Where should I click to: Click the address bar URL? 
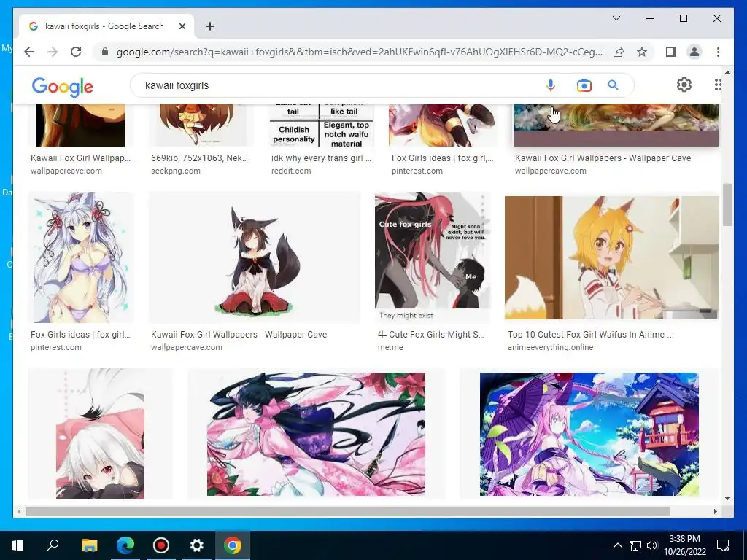pos(360,52)
